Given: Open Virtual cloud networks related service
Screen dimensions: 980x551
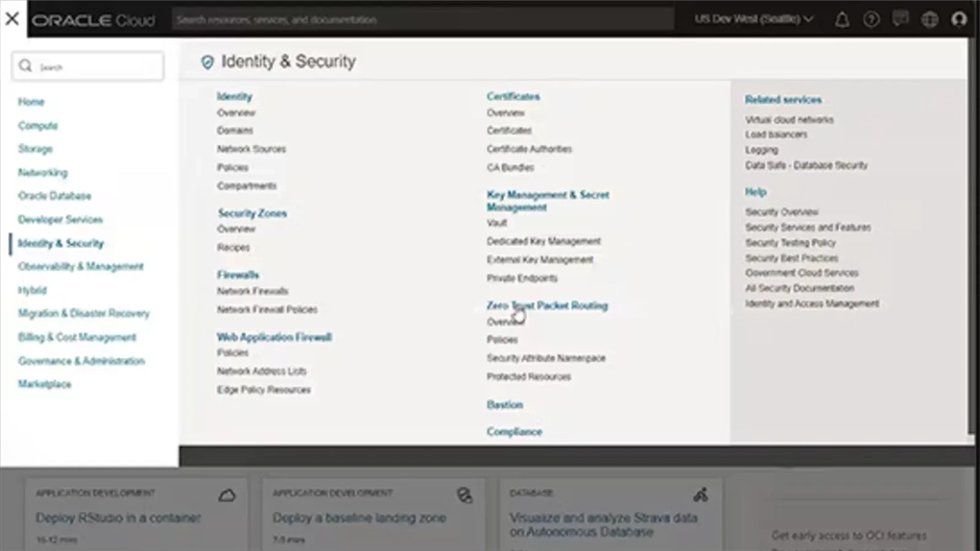Looking at the screenshot, I should pos(789,120).
